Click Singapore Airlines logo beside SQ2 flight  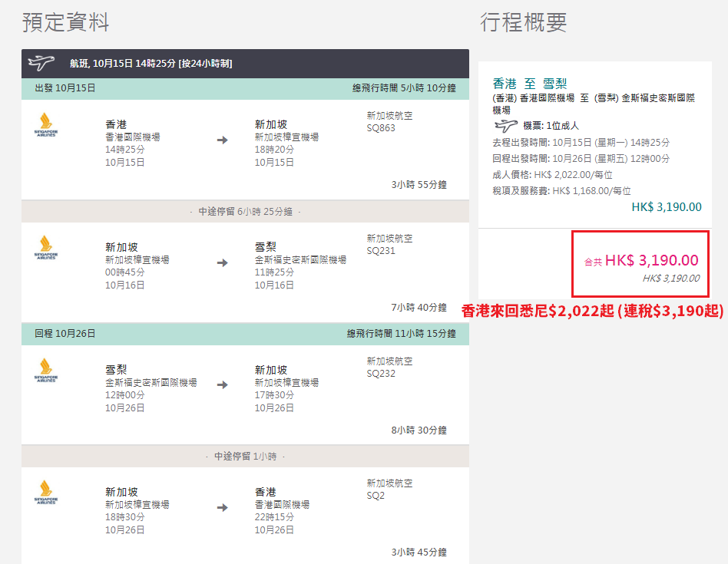point(45,493)
